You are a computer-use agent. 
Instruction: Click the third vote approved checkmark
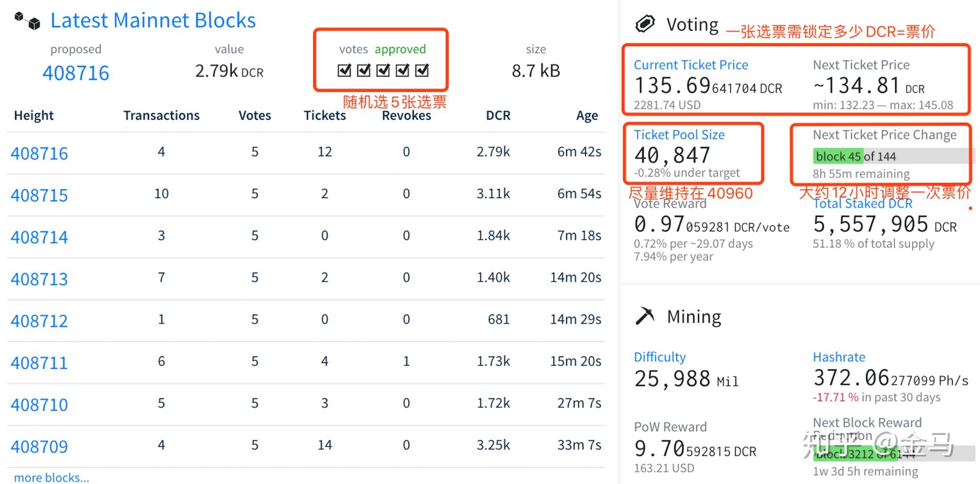pos(383,70)
